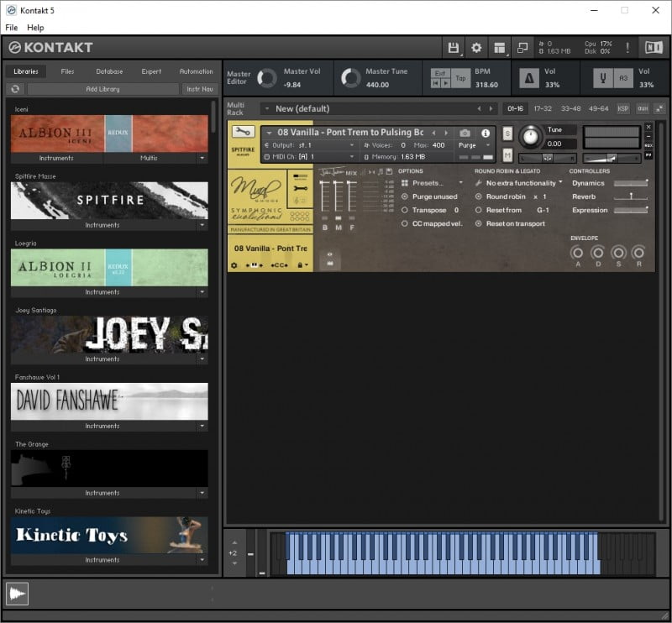
Task: Toggle the metronome icon
Action: 529,78
